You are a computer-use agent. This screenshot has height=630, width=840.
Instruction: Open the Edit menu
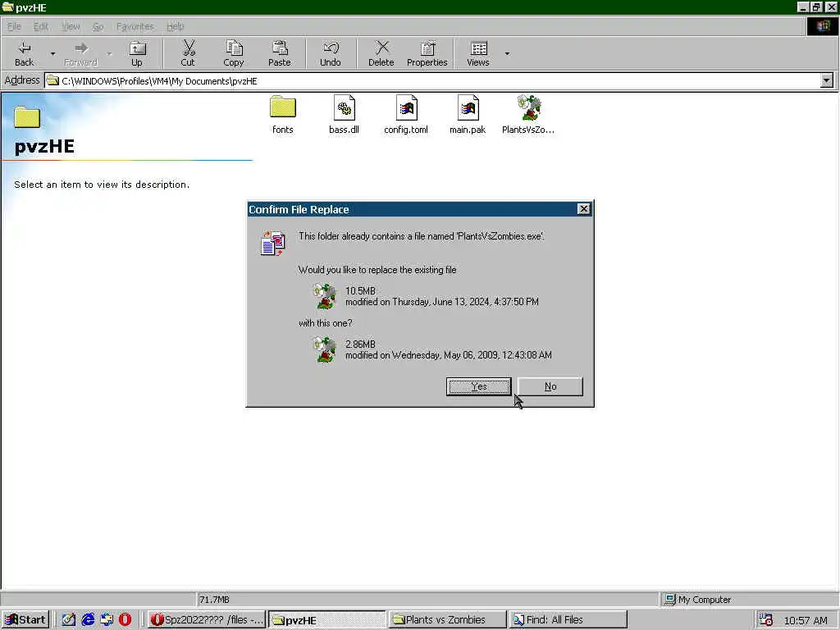coord(41,26)
